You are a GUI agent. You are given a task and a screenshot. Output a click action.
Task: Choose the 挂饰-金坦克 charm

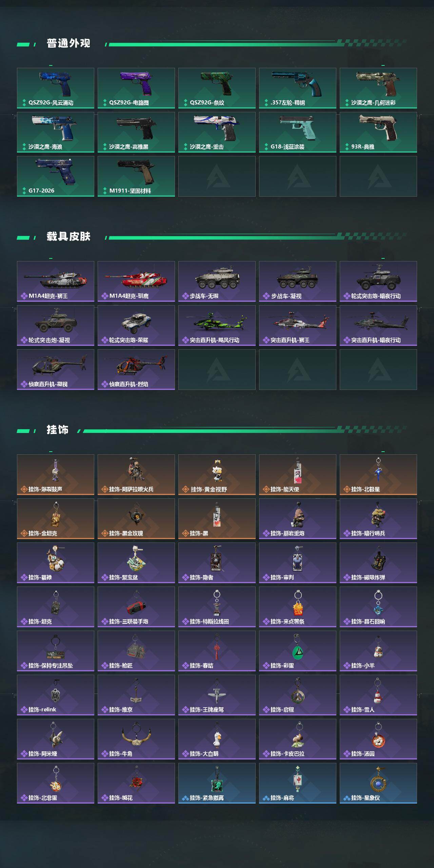[56, 519]
